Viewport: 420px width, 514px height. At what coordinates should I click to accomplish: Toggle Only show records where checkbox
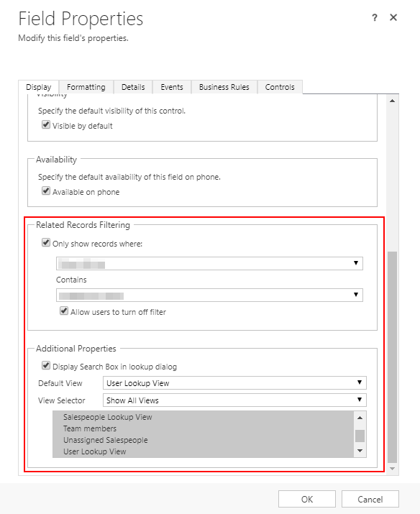pos(46,243)
